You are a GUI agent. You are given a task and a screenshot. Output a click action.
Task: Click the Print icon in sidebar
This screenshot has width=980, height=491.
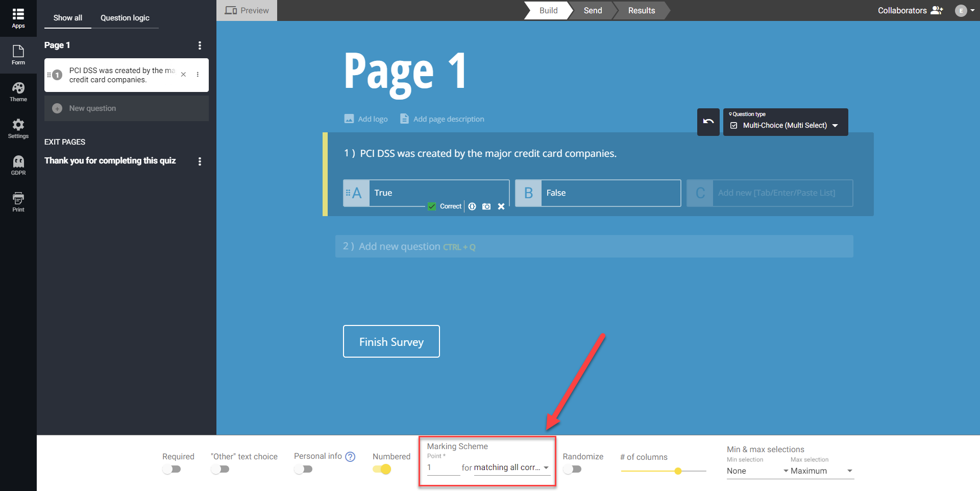click(18, 202)
